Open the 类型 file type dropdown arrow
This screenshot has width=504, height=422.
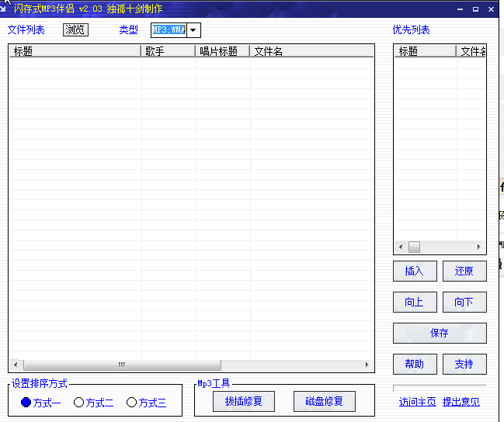coord(193,30)
